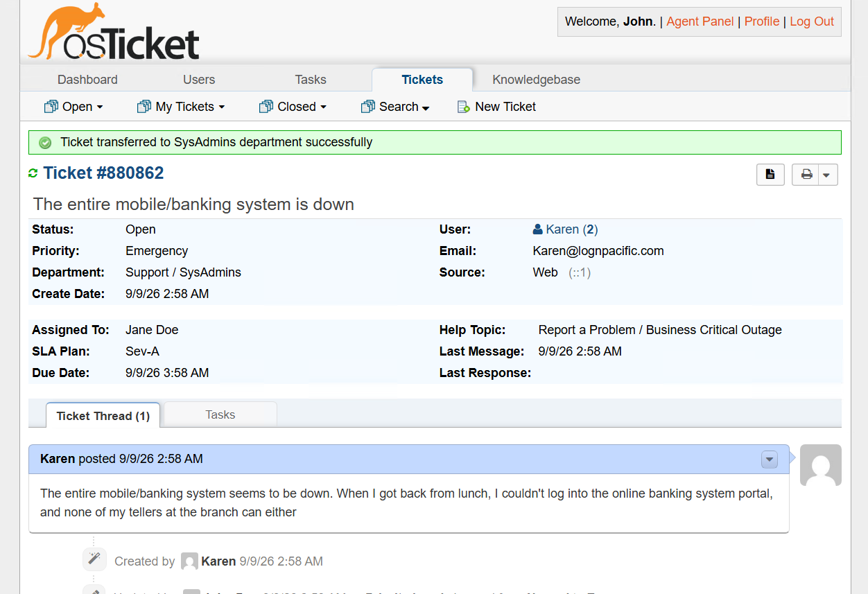868x594 pixels.
Task: Click Karen's name in Created by entry
Action: click(x=218, y=561)
